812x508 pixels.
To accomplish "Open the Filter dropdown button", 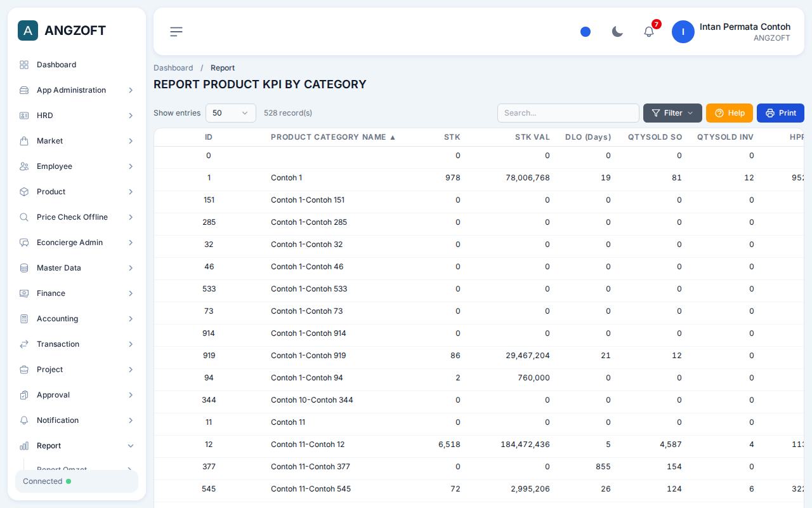I will [672, 113].
